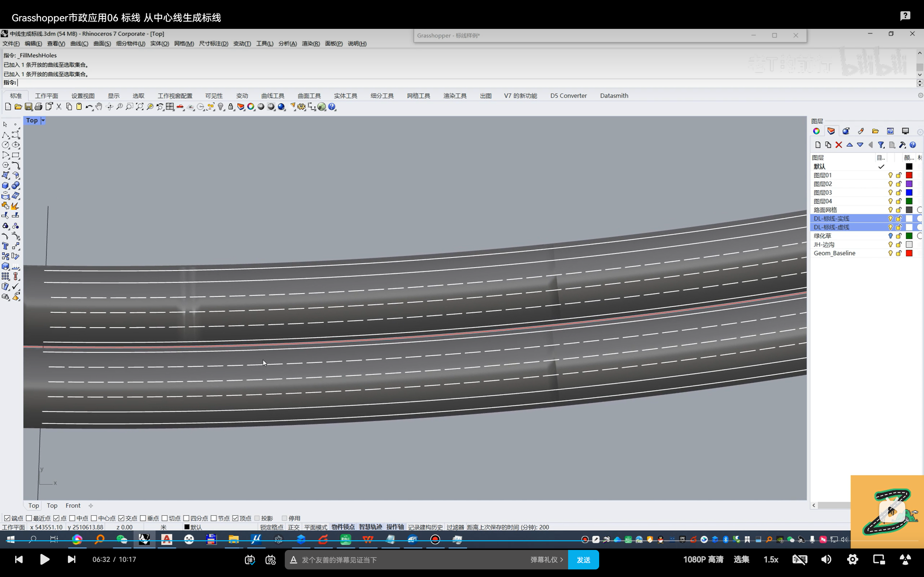This screenshot has height=577, width=924.
Task: Toggle the 物件锁点 status bar button
Action: point(343,527)
